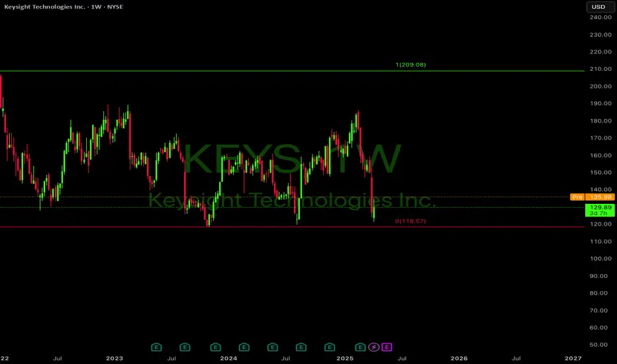Click the Jul label between 2026 and 2027
The width and height of the screenshot is (617, 364).
516,358
